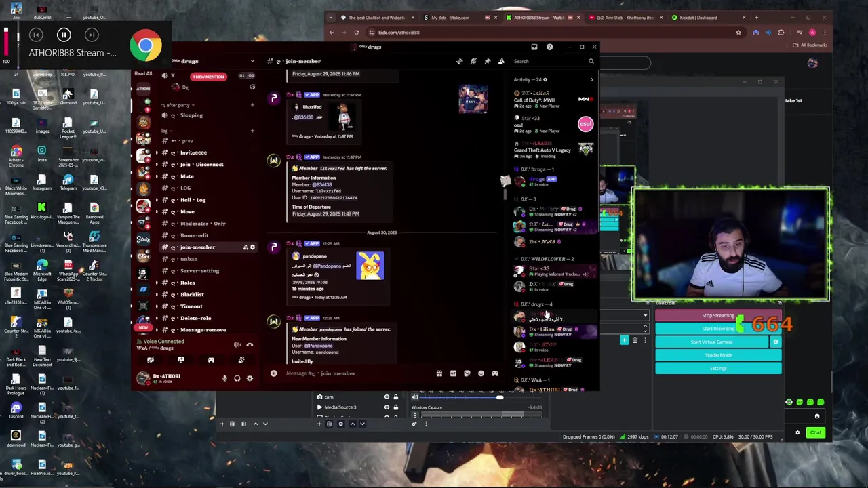The image size is (868, 488).
Task: Toggle camera in Discord voice panel
Action: coord(151,361)
